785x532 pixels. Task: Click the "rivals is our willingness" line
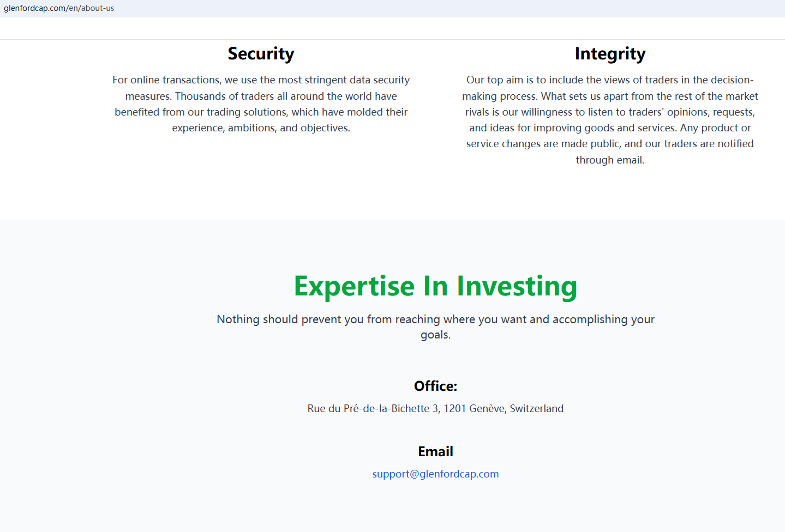click(610, 112)
